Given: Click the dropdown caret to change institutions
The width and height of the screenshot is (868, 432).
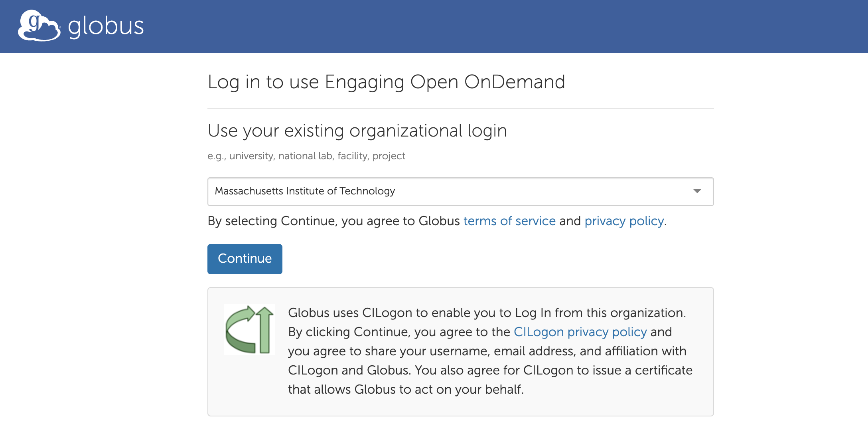Looking at the screenshot, I should tap(696, 191).
